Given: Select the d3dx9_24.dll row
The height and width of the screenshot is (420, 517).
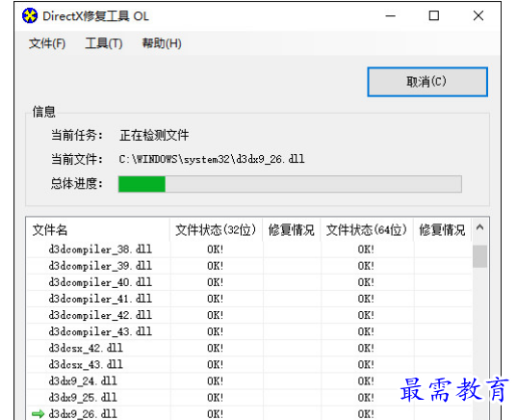Looking at the screenshot, I should [x=249, y=381].
